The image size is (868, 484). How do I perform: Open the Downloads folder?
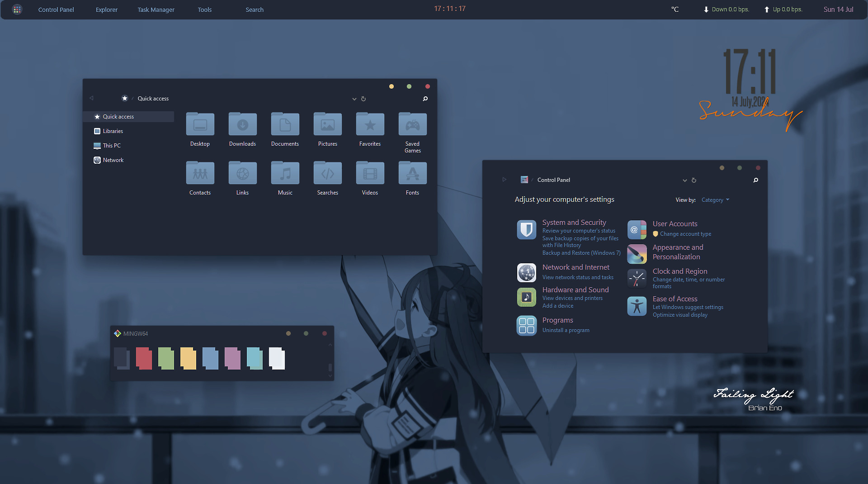pyautogui.click(x=242, y=123)
